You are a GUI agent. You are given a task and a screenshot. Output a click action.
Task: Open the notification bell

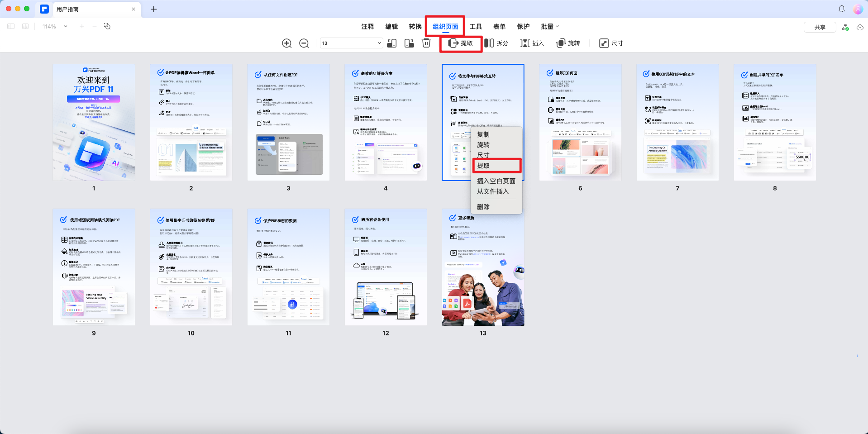click(841, 9)
